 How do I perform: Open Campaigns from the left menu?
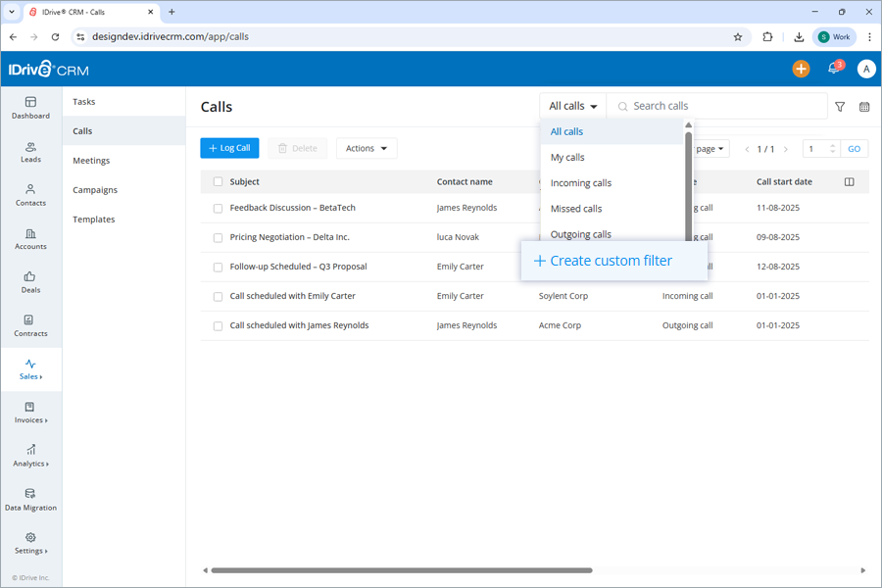click(97, 189)
